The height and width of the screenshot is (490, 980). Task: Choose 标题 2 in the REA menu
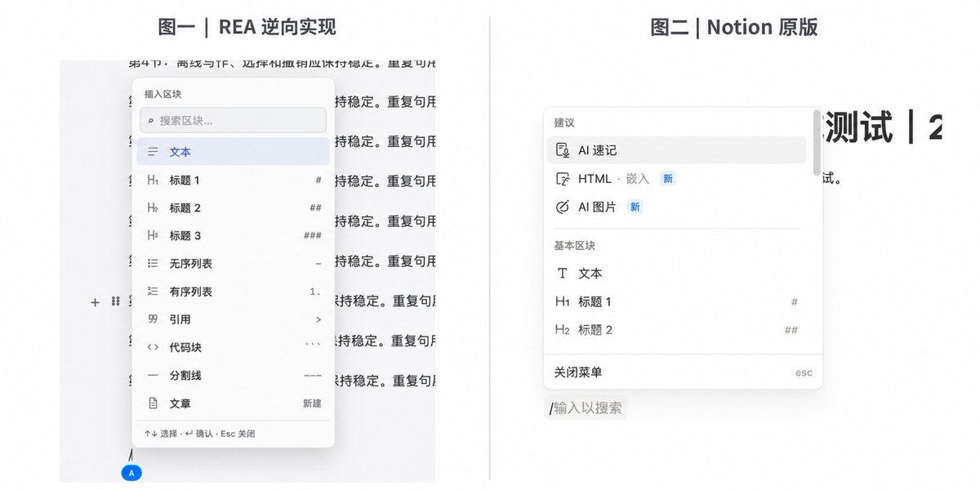(x=233, y=207)
